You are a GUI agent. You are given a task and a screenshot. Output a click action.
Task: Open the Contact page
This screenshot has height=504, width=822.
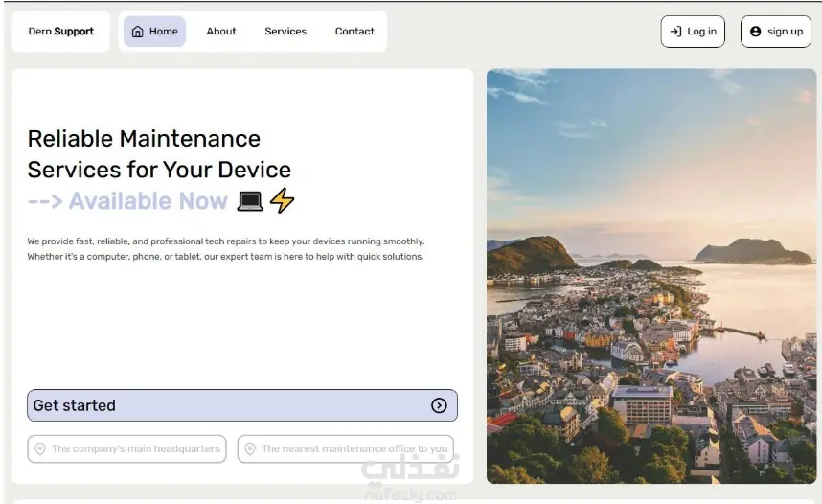coord(354,32)
